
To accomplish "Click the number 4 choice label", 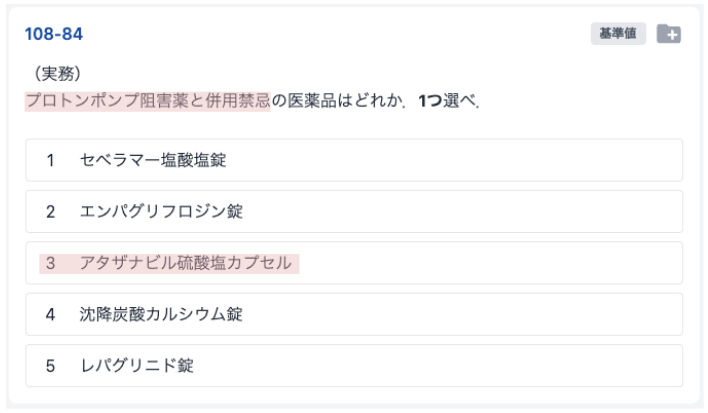I will coord(50,315).
